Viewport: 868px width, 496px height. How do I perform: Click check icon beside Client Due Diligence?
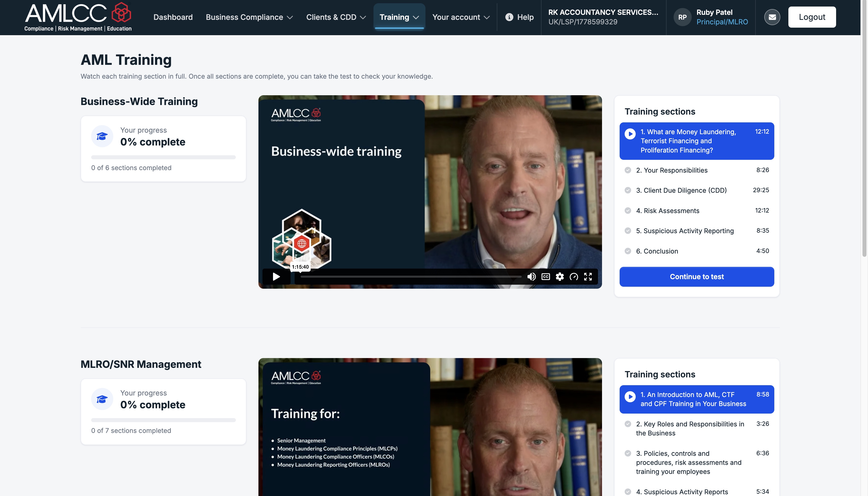(628, 190)
